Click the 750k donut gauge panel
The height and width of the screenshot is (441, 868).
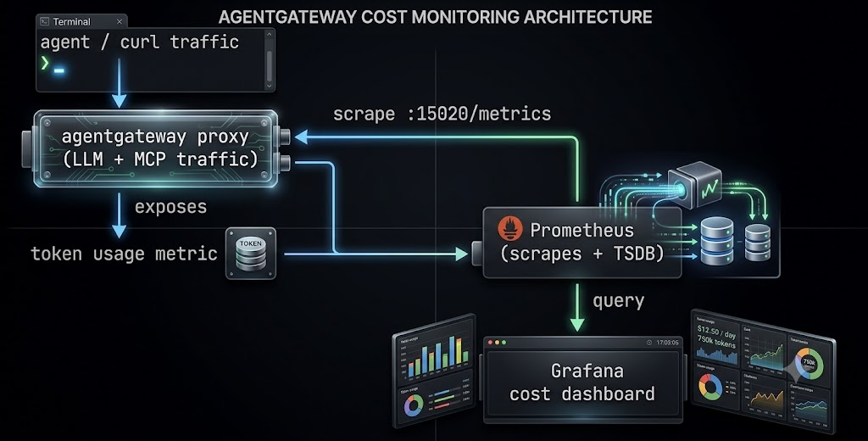(810, 364)
